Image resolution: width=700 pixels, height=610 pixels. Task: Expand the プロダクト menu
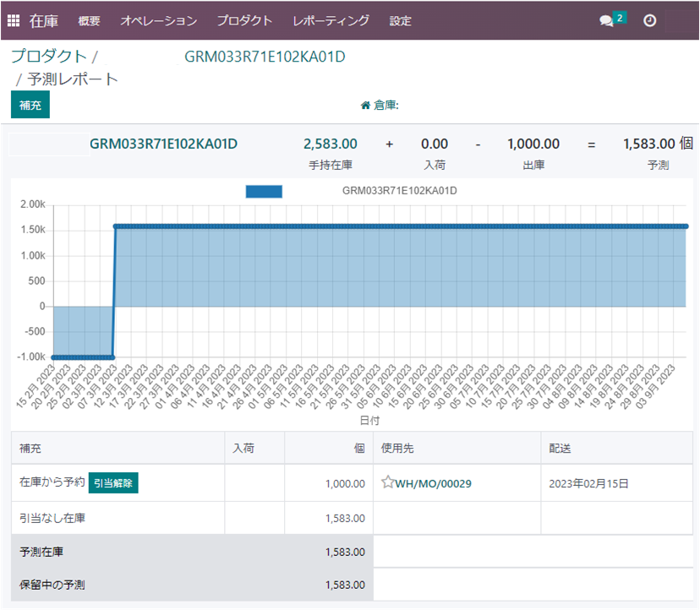[244, 20]
